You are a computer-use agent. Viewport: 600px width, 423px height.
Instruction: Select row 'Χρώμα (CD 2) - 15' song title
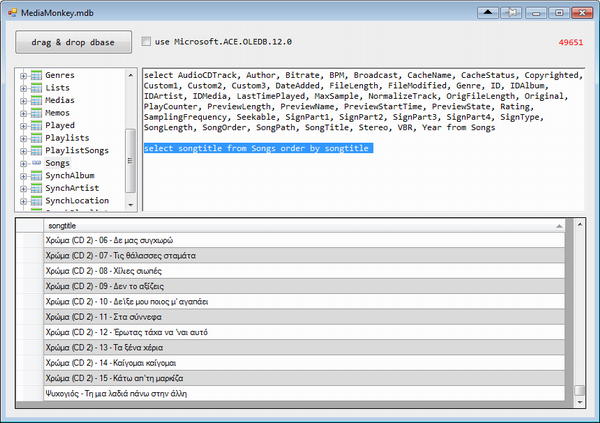pos(304,378)
